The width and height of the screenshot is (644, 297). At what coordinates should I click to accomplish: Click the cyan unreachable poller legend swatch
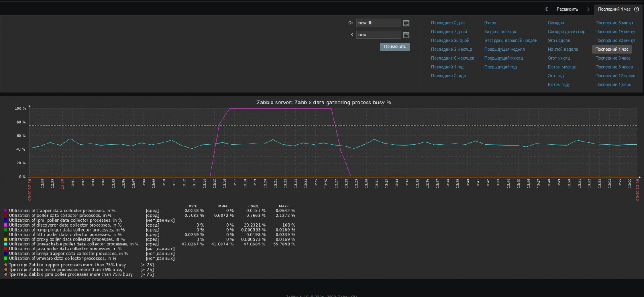(x=6, y=244)
